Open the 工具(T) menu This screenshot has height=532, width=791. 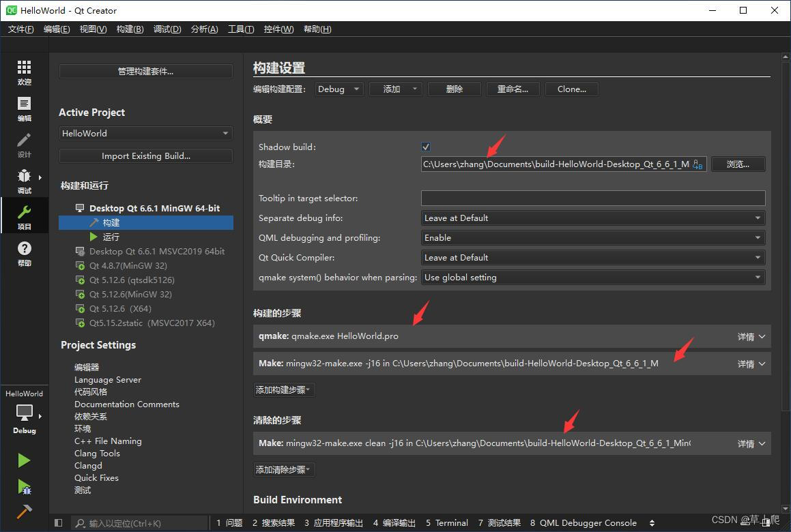tap(241, 29)
